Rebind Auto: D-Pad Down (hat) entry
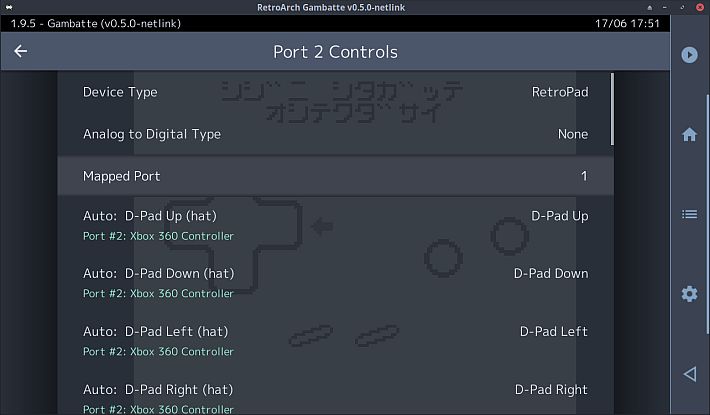This screenshot has width=710, height=415. [x=336, y=282]
